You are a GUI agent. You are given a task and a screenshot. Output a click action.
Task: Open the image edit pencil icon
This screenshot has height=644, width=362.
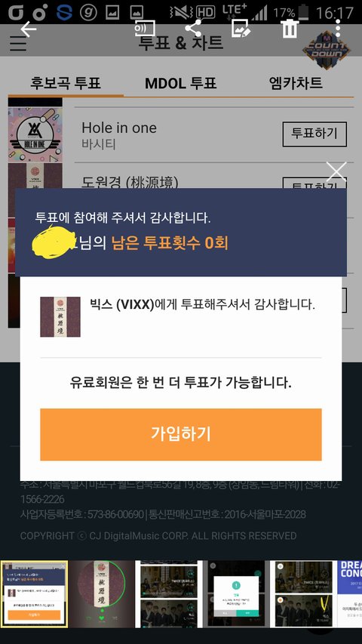[241, 29]
